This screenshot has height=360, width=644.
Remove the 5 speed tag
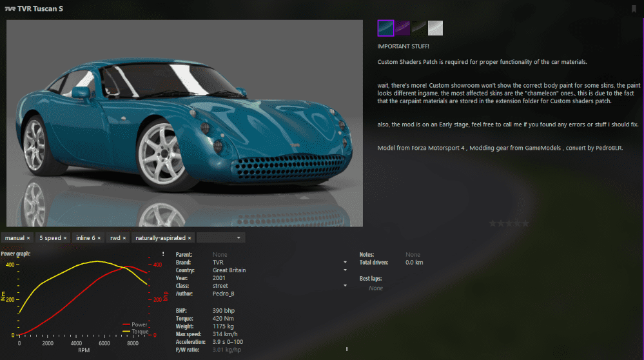click(65, 238)
